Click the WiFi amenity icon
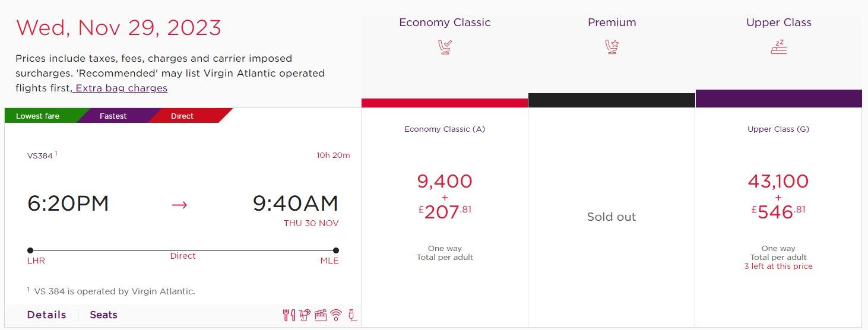This screenshot has height=330, width=868. point(337,315)
